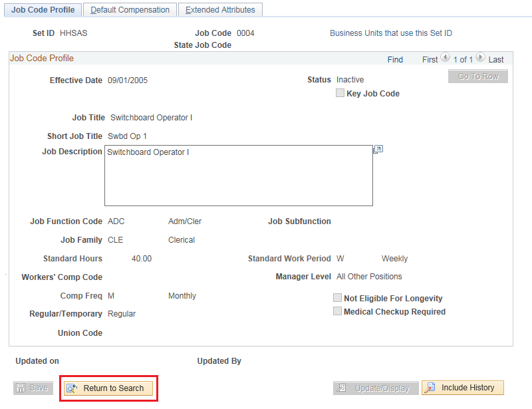
Task: Switch to Default Compensation tab
Action: pos(130,10)
